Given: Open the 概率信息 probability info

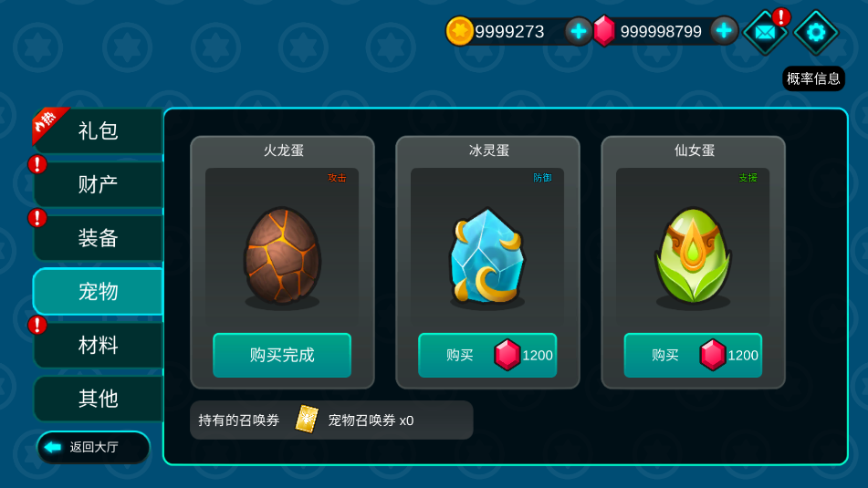Looking at the screenshot, I should 813,78.
